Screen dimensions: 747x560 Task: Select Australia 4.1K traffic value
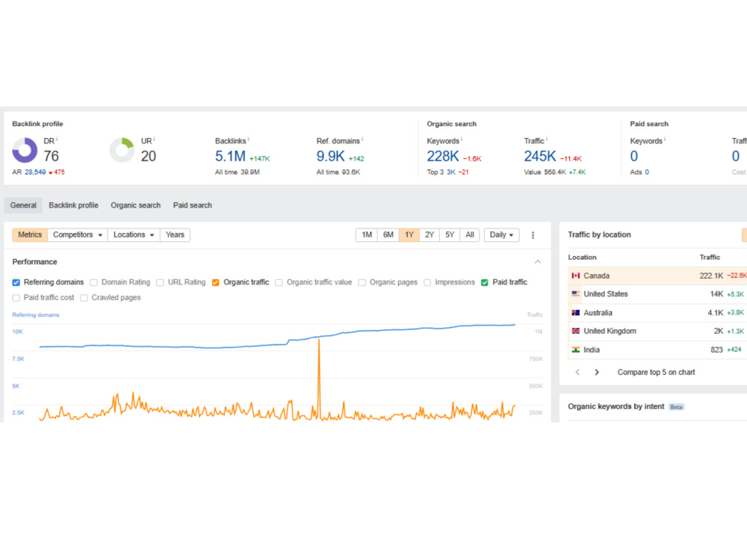point(715,313)
